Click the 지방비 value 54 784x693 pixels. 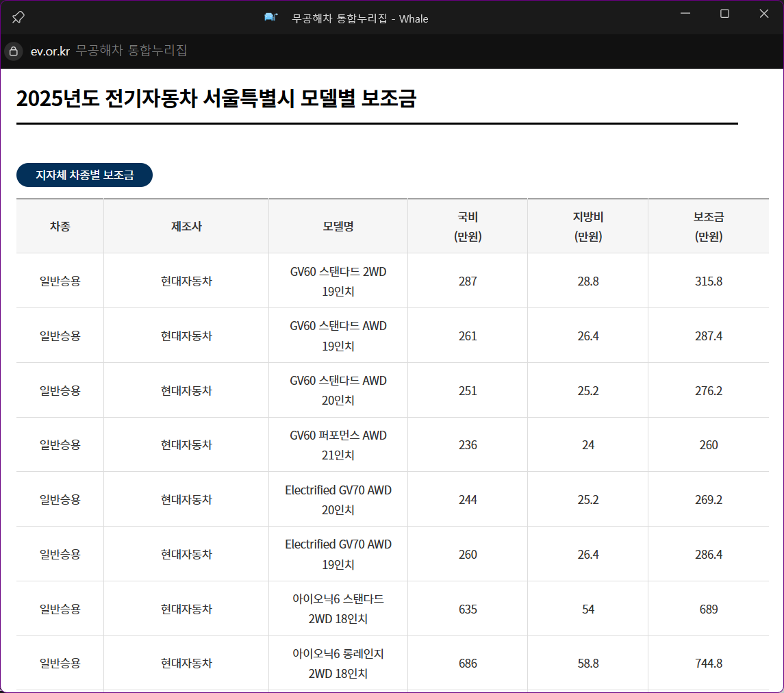(x=588, y=609)
